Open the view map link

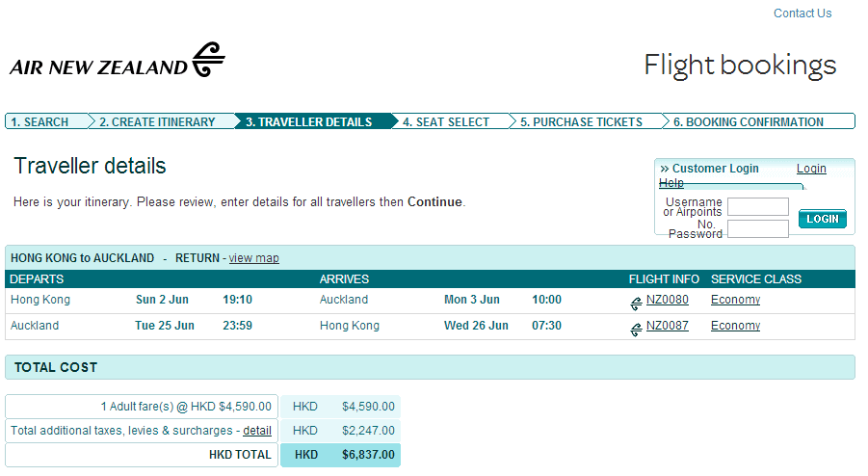(x=254, y=258)
